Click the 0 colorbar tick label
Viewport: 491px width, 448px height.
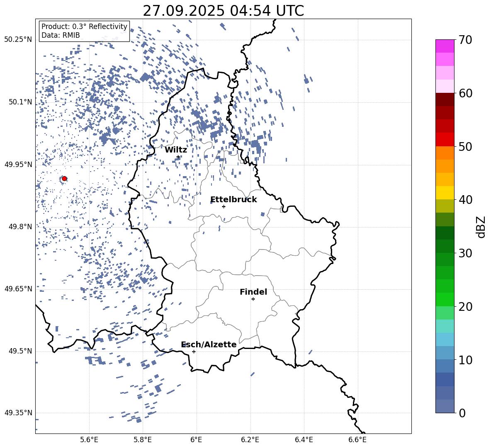click(462, 413)
